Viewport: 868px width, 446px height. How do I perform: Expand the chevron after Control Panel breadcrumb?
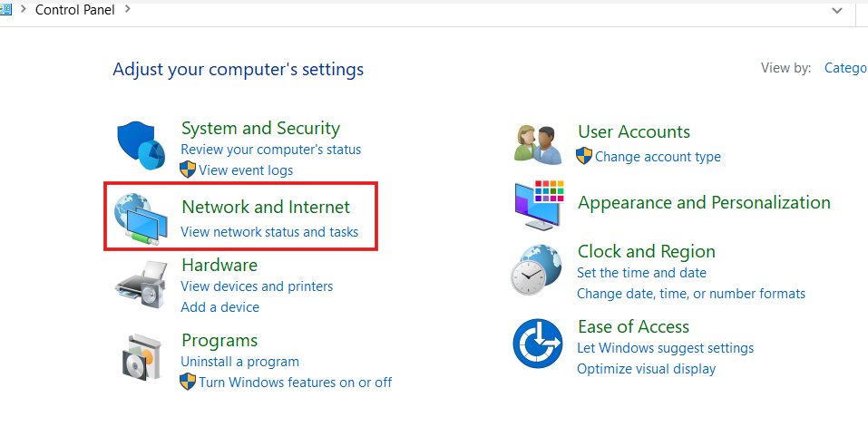128,9
